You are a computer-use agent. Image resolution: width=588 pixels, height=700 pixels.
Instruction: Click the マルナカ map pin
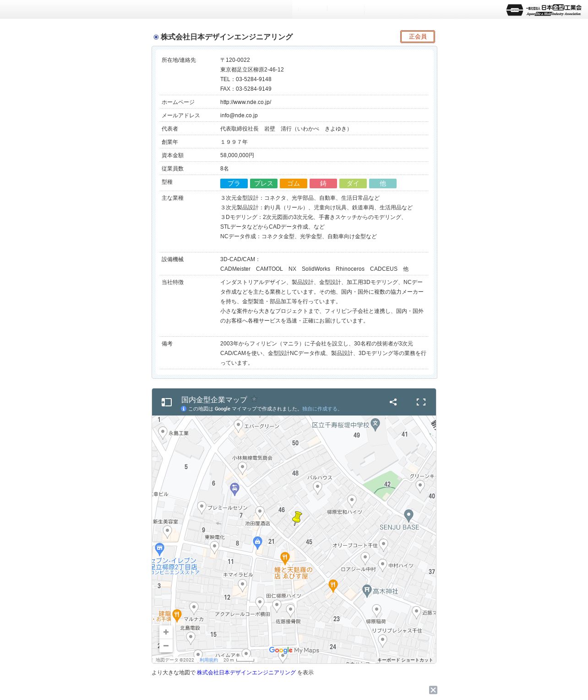point(194,608)
